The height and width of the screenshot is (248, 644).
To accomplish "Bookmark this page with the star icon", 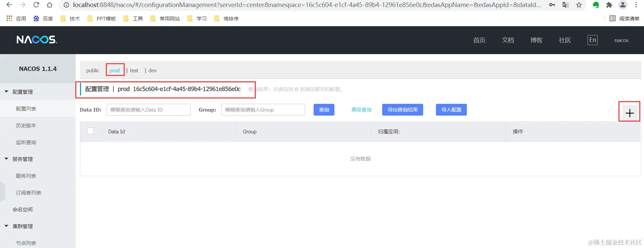I will coord(579,5).
